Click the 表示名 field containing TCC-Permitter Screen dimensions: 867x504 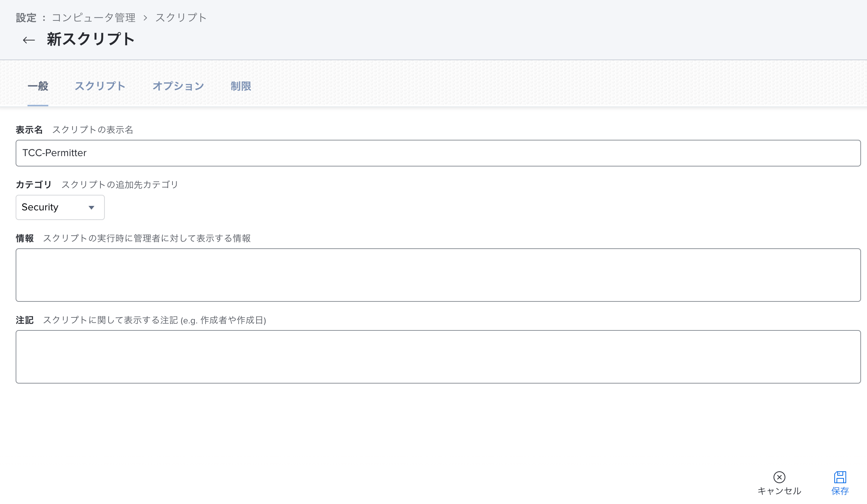click(438, 153)
